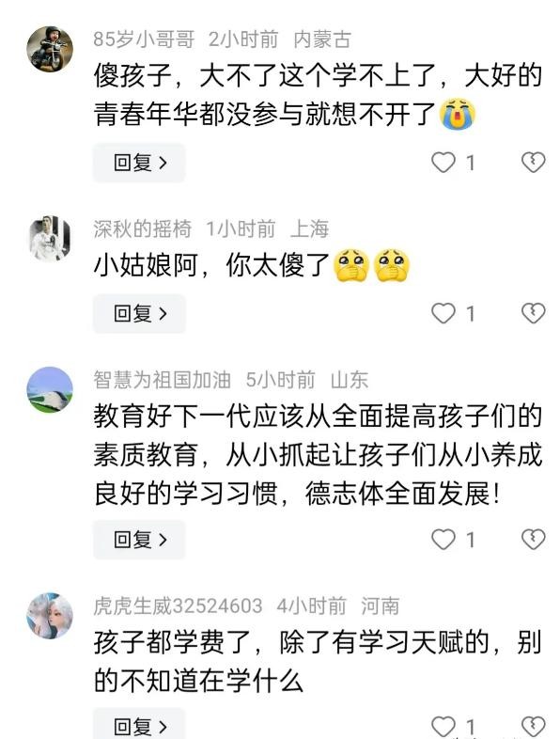This screenshot has width=560, height=739.
Task: View 智慧为祖国加油's avatar picture
Action: click(x=50, y=390)
